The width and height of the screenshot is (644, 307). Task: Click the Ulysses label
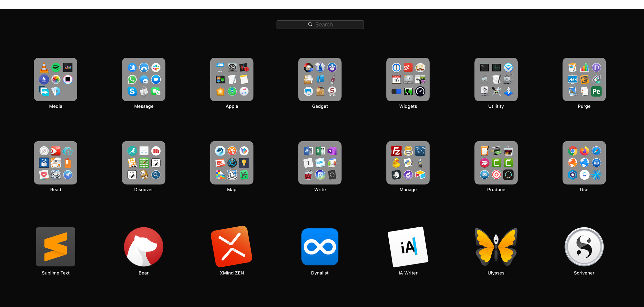(496, 273)
